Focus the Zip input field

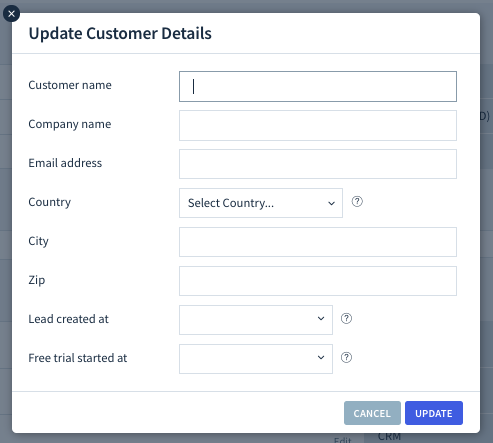click(318, 281)
